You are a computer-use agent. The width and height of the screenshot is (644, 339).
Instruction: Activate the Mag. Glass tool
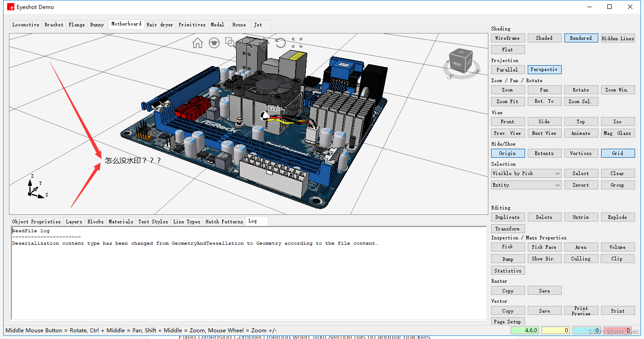point(618,133)
